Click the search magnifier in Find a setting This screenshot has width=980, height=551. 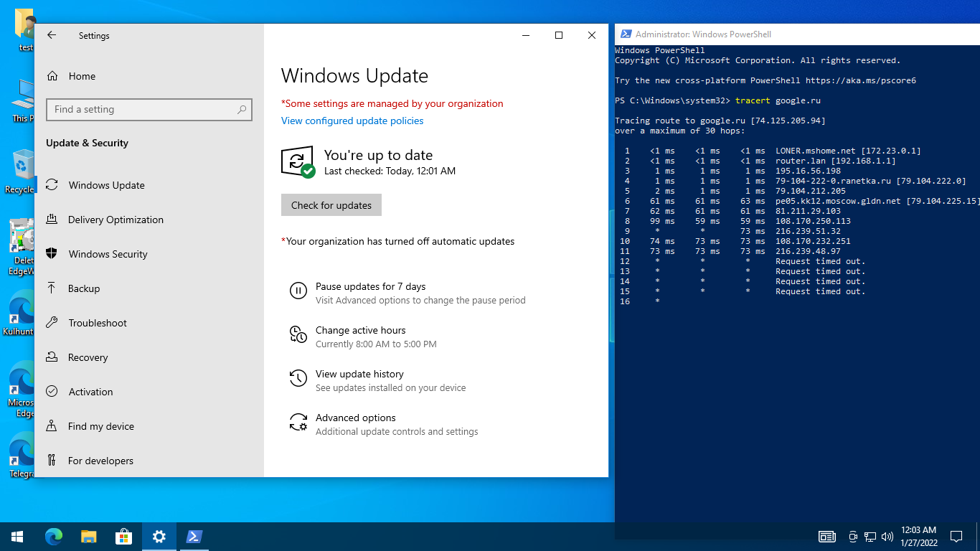tap(242, 110)
